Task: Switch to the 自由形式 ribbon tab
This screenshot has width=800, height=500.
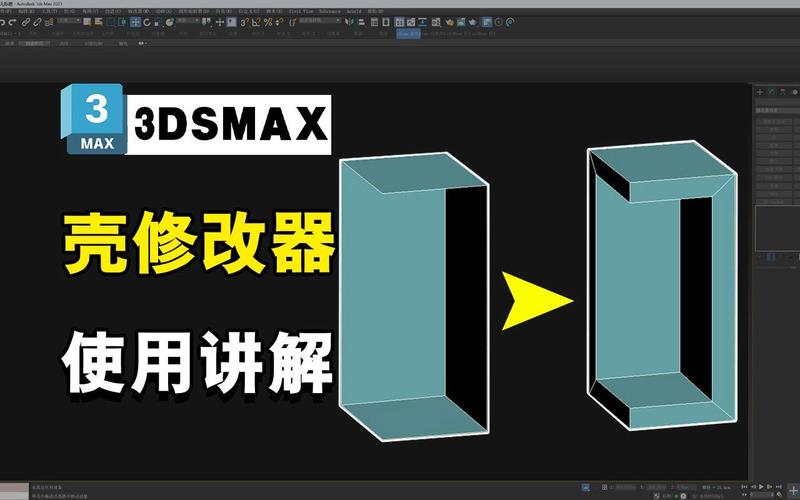Action: [x=34, y=44]
